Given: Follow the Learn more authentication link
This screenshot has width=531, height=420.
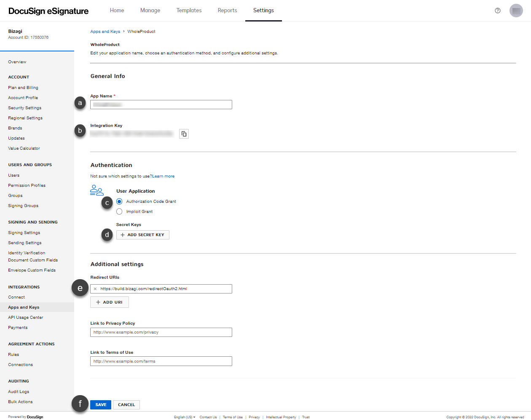Looking at the screenshot, I should pos(164,176).
